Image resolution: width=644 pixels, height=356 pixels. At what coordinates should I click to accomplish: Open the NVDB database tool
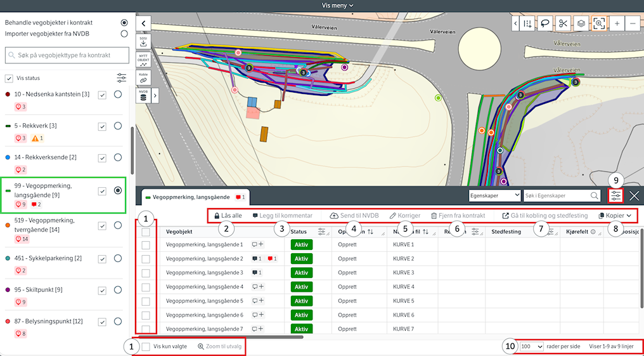point(143,96)
